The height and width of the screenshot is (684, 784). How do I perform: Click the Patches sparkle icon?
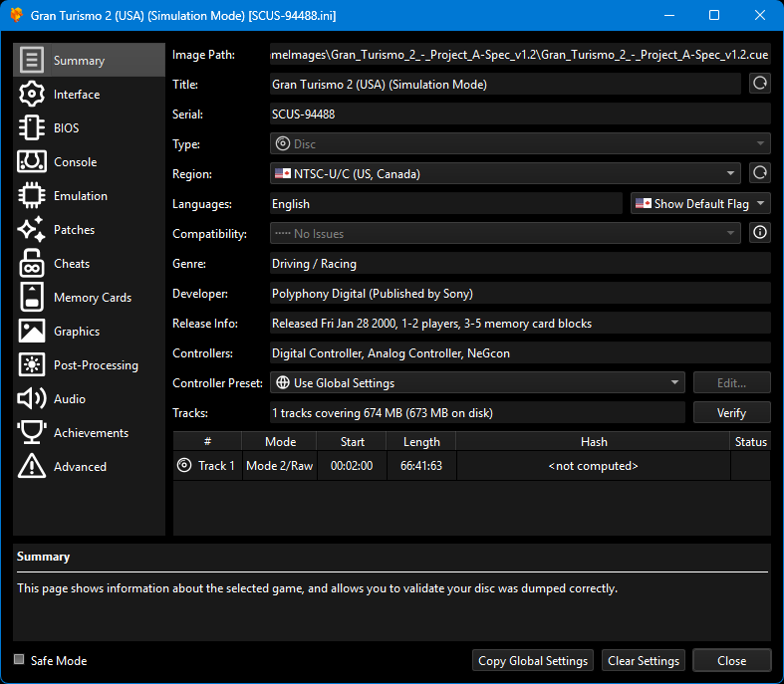tap(32, 230)
